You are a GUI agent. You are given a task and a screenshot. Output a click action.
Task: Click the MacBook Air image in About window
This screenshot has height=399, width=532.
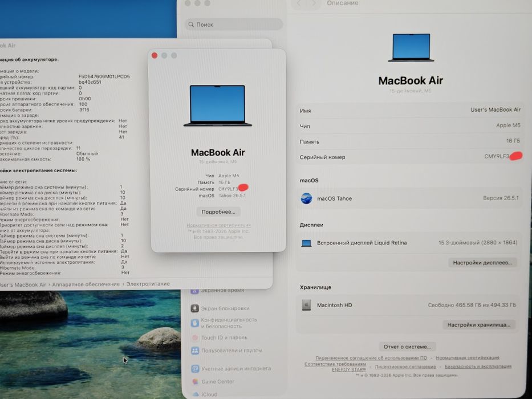pyautogui.click(x=217, y=106)
